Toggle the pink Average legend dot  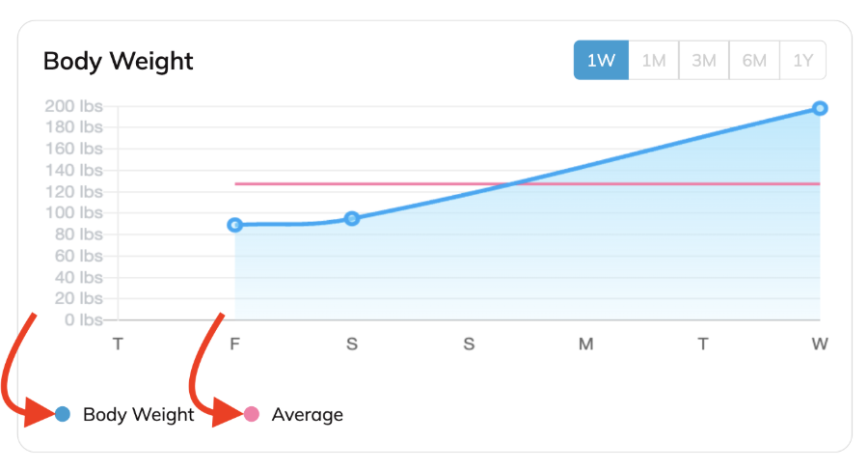[252, 415]
